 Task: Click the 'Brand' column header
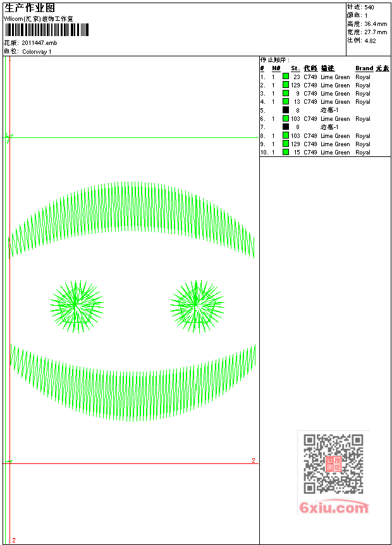coord(364,68)
